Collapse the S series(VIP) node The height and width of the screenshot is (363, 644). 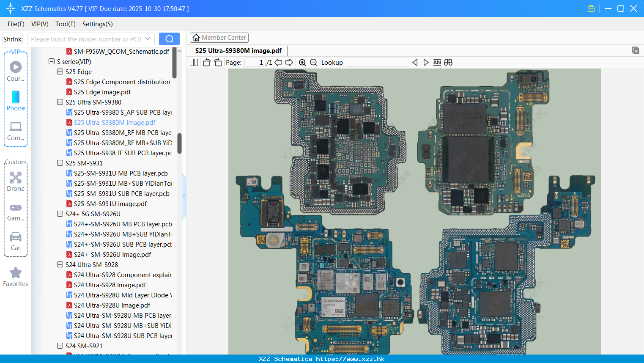52,61
